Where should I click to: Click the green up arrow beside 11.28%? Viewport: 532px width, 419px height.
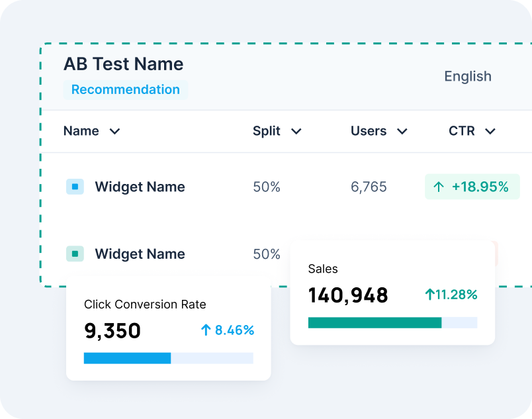pos(430,295)
